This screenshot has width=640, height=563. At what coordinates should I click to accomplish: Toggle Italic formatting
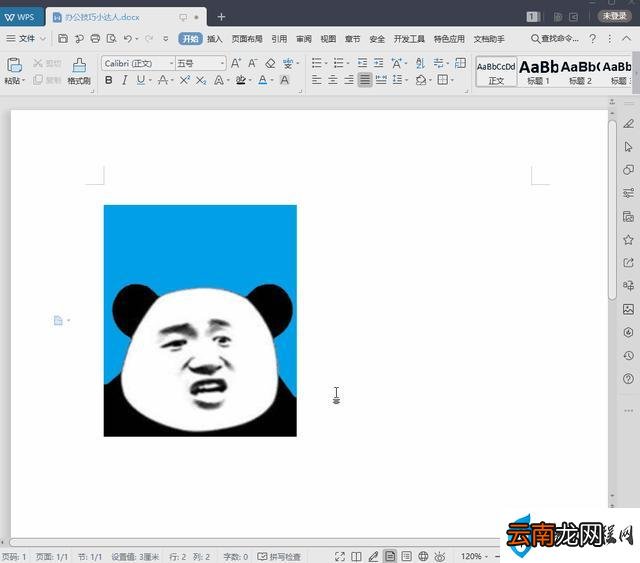click(x=124, y=80)
